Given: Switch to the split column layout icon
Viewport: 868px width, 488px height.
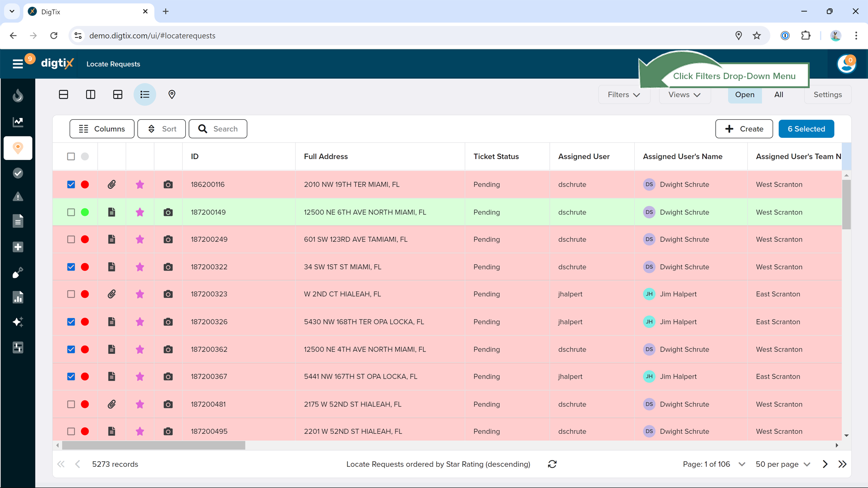Looking at the screenshot, I should [x=90, y=94].
